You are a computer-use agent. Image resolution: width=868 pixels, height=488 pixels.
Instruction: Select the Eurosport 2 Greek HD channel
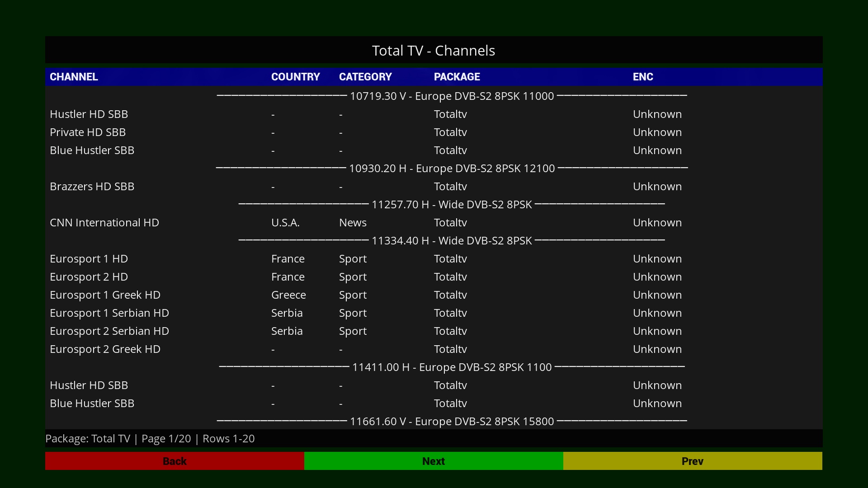tap(434, 349)
